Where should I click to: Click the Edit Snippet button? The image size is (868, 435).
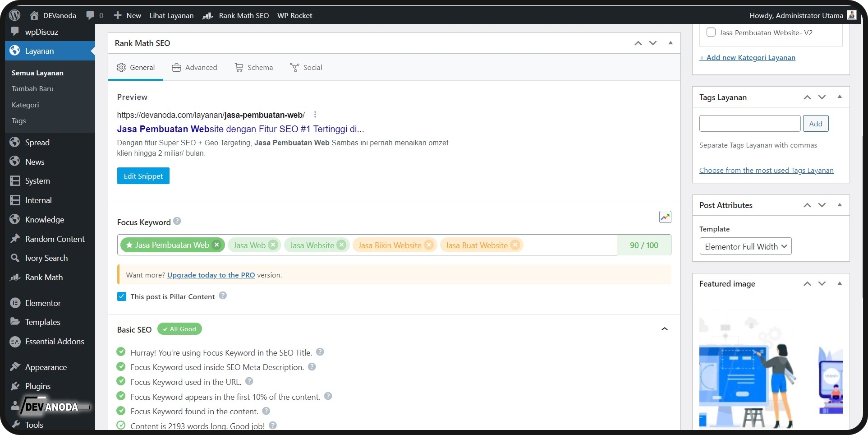(143, 176)
